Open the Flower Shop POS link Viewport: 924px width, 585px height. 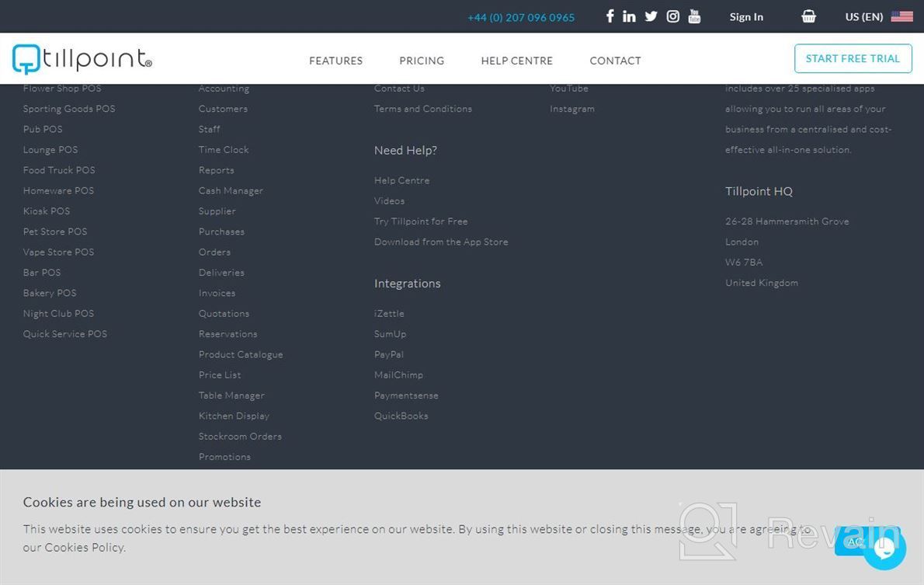(x=62, y=89)
